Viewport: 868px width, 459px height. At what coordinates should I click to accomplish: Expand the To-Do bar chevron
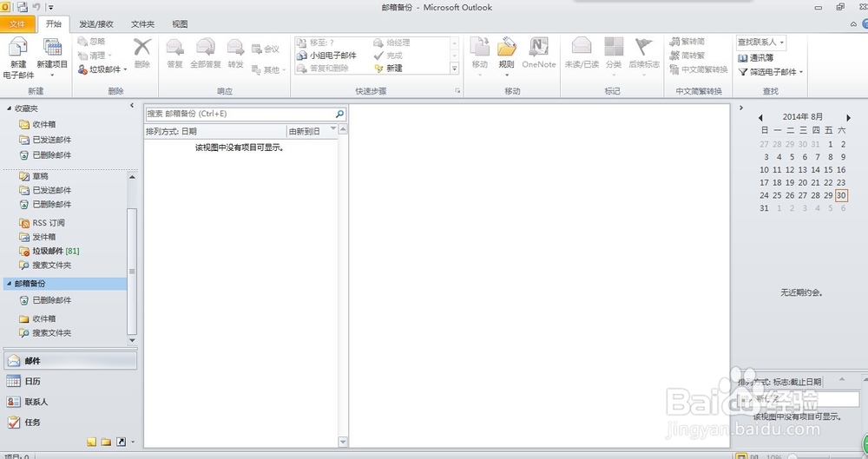tap(741, 108)
